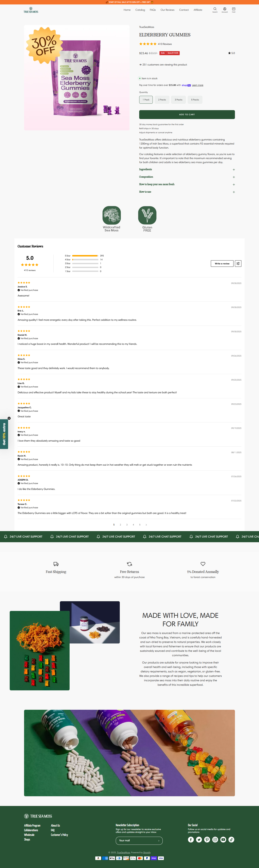Open the TikTok social icon
This screenshot has height=868, width=259.
coord(231,839)
